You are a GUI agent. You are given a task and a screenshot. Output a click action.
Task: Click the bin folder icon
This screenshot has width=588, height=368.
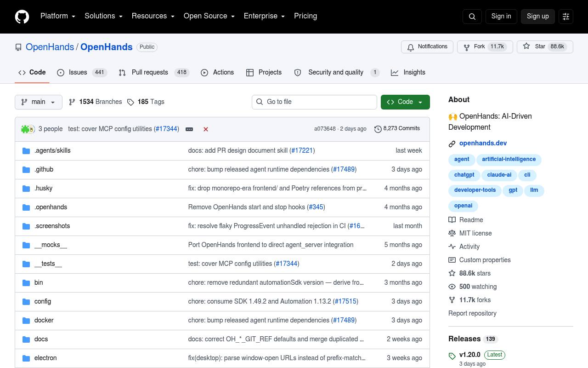point(26,283)
